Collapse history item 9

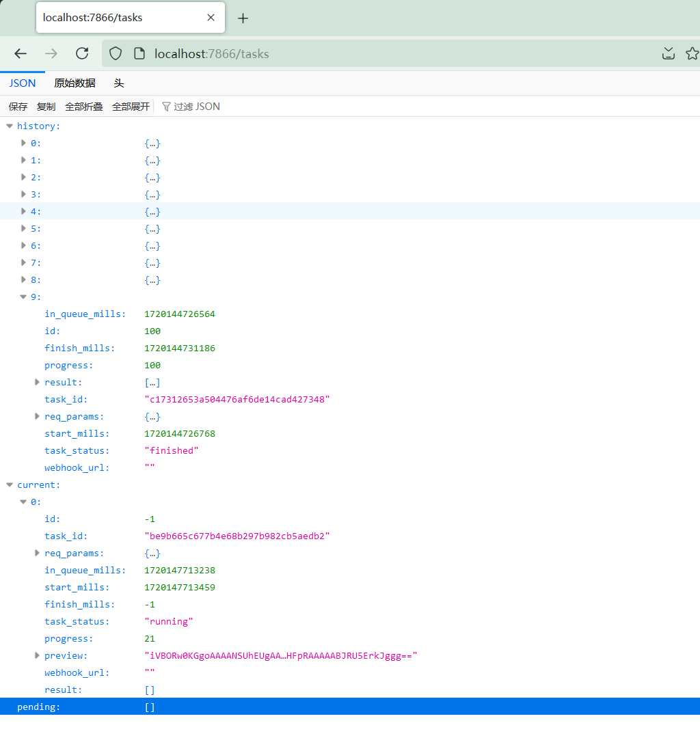coord(24,297)
